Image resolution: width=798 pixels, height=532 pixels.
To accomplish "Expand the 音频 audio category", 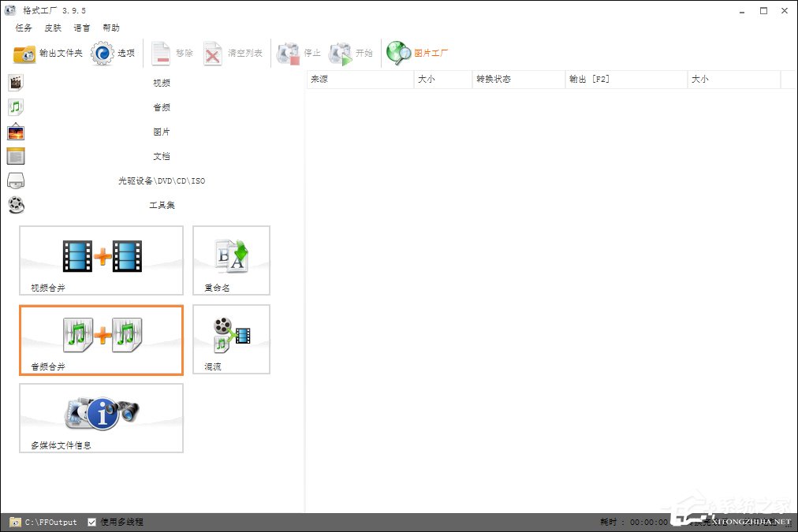I will click(161, 107).
